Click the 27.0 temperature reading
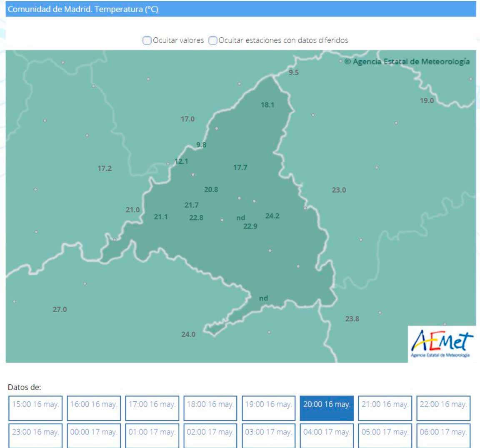The height and width of the screenshot is (448, 480). pyautogui.click(x=60, y=309)
